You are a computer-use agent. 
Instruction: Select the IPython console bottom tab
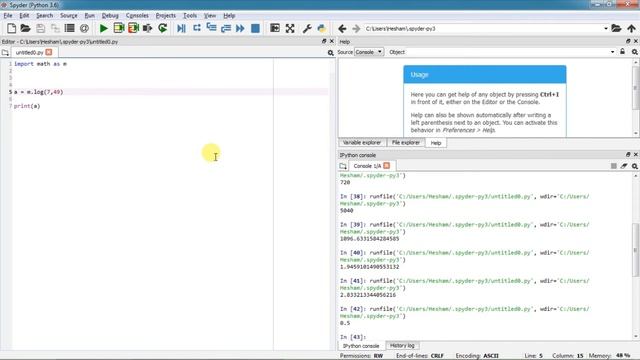(361, 346)
